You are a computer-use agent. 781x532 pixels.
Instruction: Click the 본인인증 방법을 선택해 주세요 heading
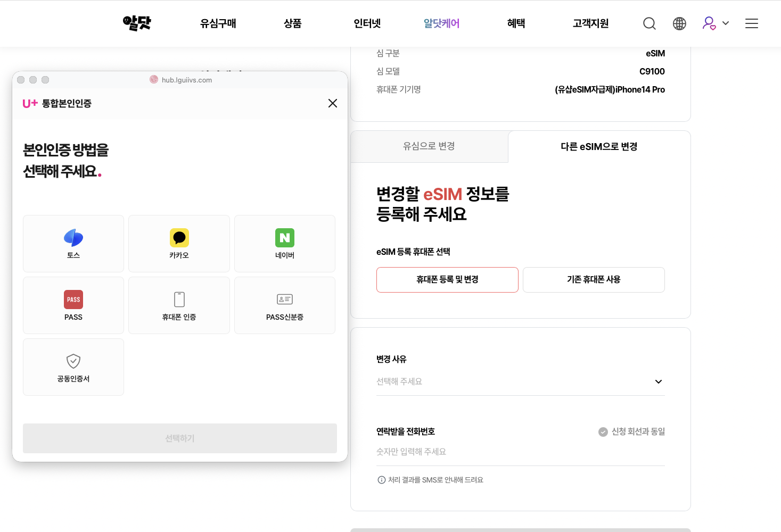65,161
